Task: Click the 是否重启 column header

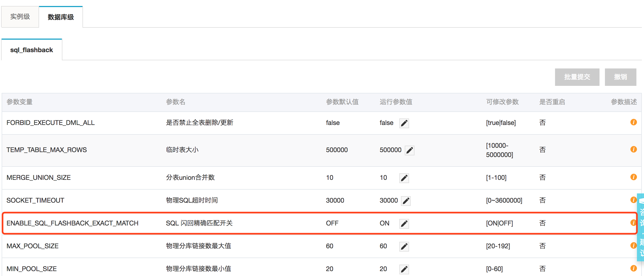Action: [x=552, y=102]
